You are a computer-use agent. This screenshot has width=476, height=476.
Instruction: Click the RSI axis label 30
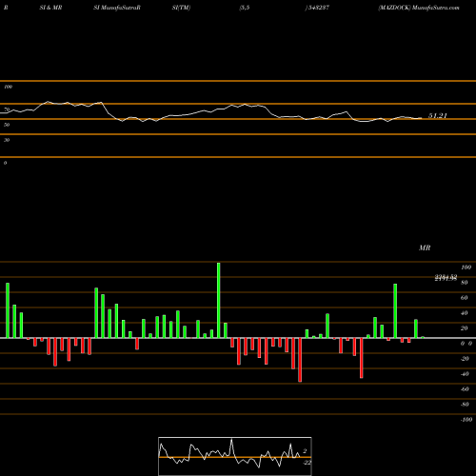point(7,140)
